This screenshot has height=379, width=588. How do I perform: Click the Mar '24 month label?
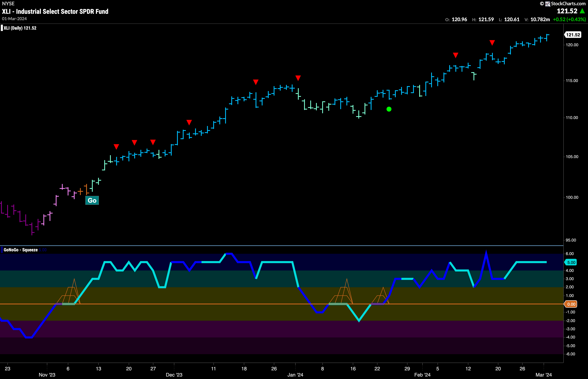544,375
